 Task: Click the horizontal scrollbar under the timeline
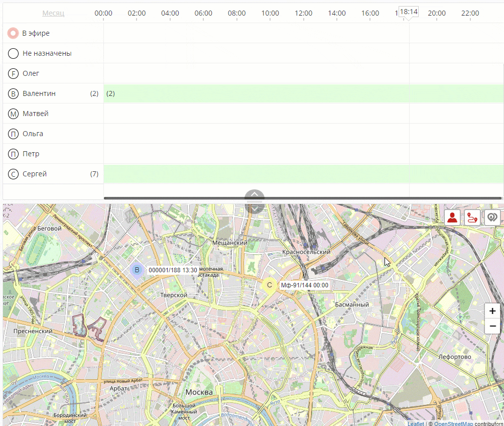[303, 198]
